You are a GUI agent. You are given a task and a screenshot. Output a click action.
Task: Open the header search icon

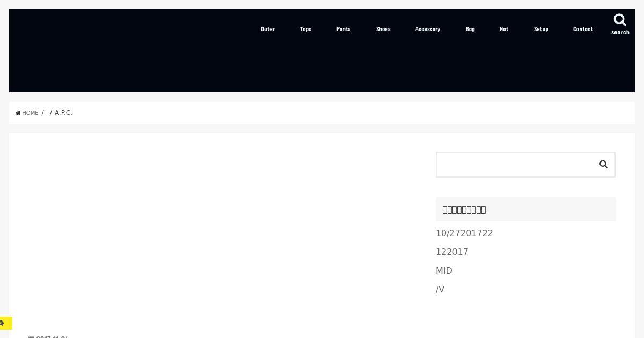pos(620,24)
